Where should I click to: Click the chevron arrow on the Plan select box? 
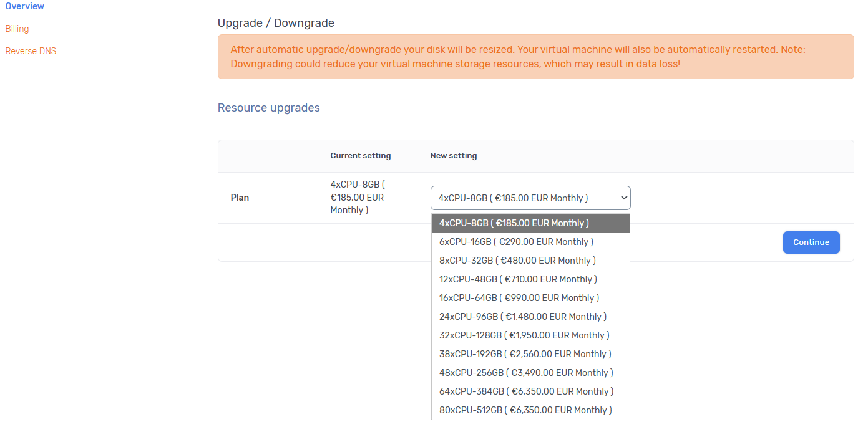(622, 198)
